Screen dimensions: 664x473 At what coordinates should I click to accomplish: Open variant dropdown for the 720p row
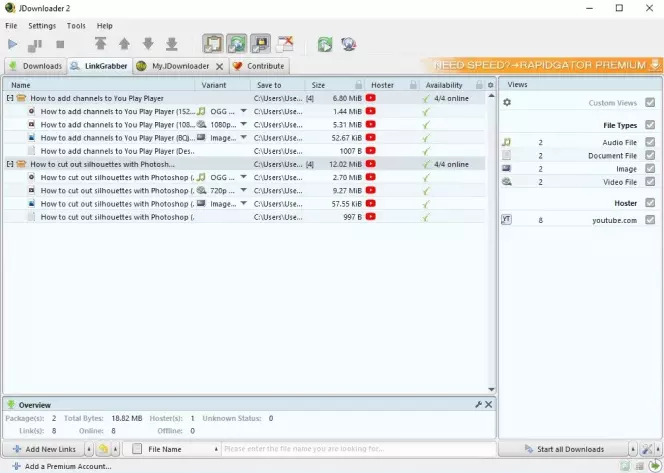(243, 190)
